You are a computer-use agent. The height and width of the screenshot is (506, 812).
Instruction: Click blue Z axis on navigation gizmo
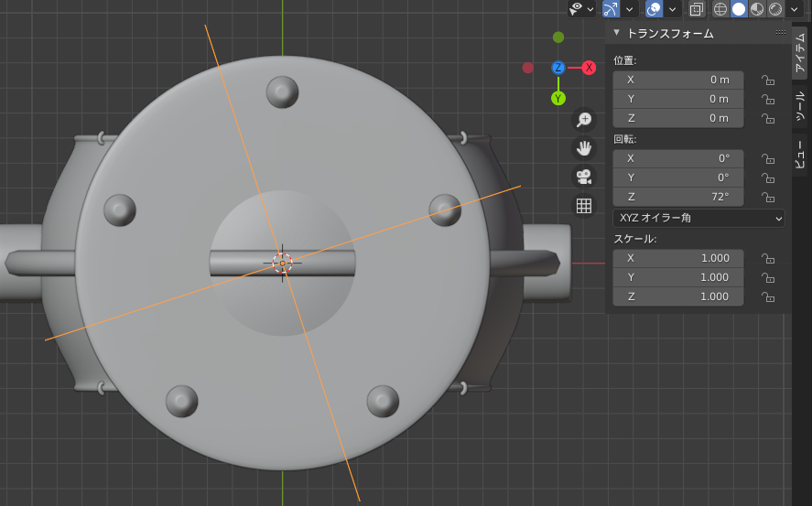pos(558,68)
